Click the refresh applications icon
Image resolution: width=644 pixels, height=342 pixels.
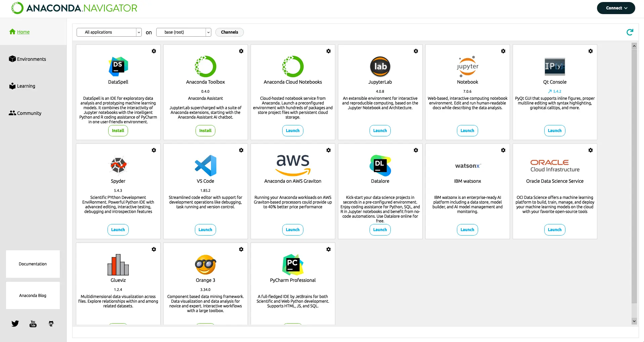630,32
